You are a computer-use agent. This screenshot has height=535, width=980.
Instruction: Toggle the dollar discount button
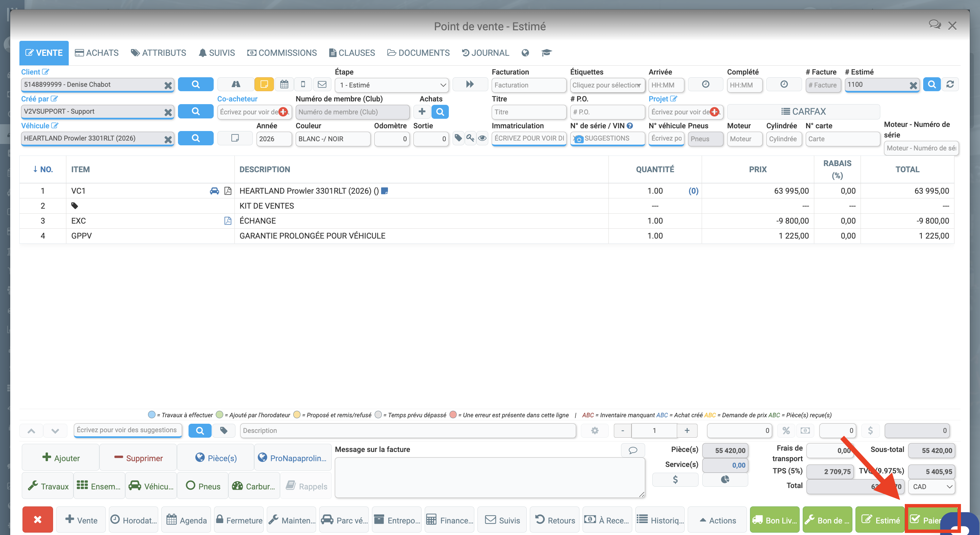point(870,431)
